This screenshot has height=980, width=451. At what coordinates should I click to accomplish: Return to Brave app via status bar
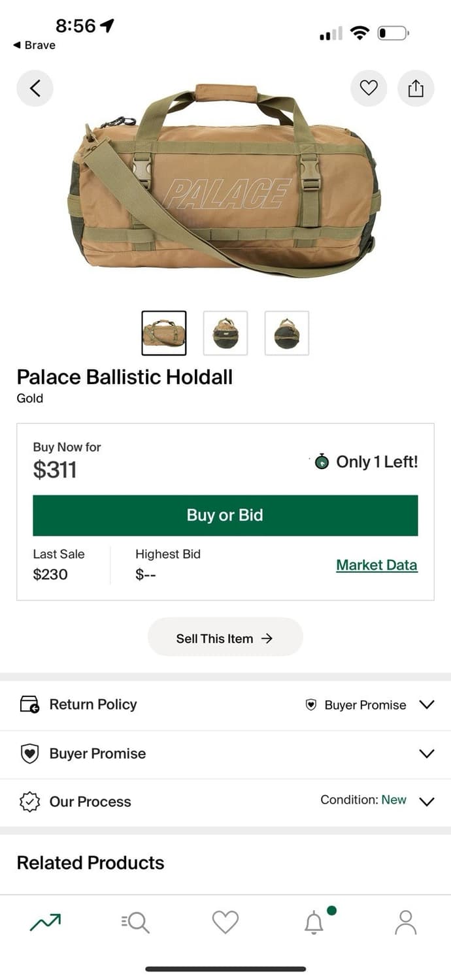click(34, 45)
